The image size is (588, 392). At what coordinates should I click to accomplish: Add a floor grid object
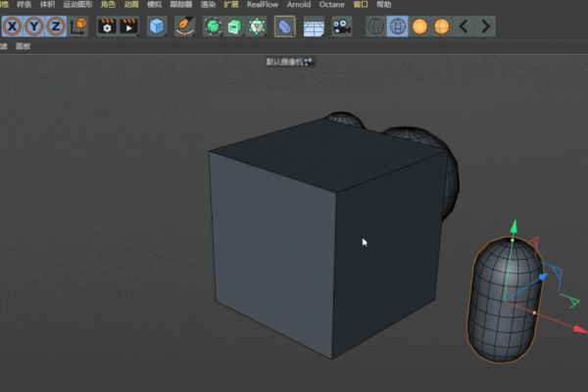click(x=314, y=26)
